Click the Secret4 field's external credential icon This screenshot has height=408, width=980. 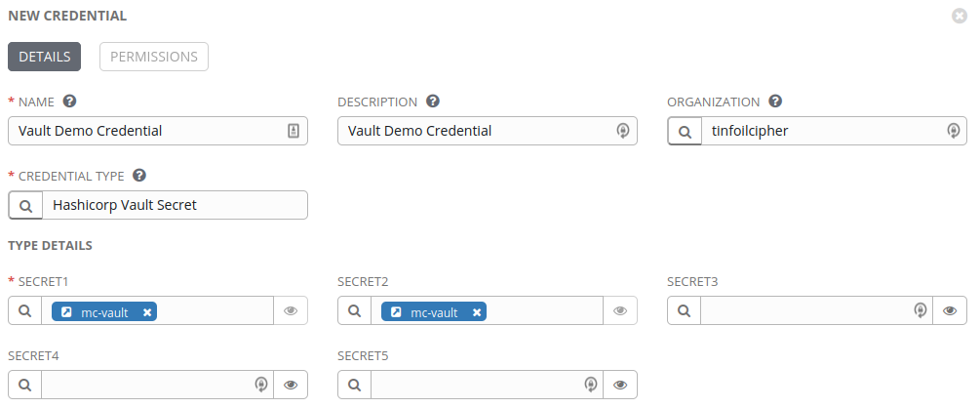point(259,385)
